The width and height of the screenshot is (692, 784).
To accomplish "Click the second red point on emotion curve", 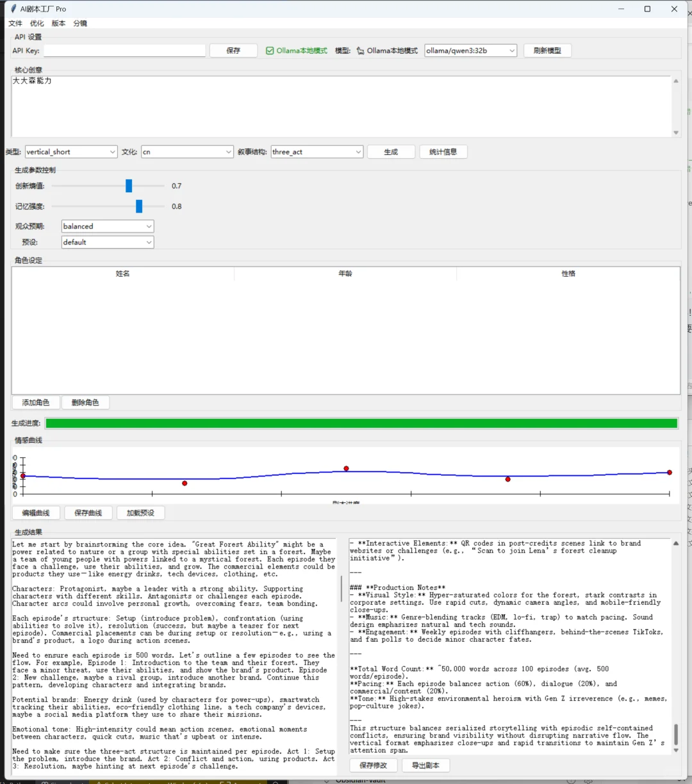I will (x=185, y=483).
